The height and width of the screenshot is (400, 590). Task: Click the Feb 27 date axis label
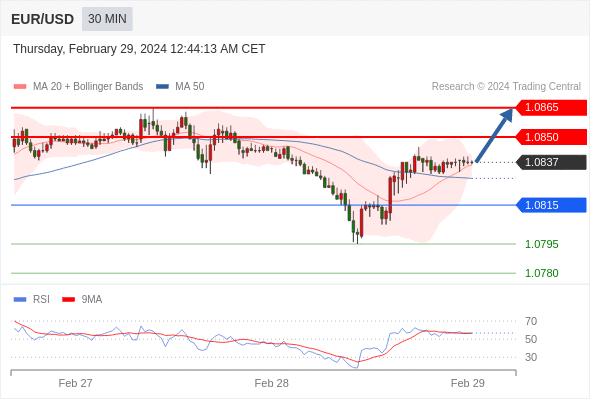[x=75, y=383]
